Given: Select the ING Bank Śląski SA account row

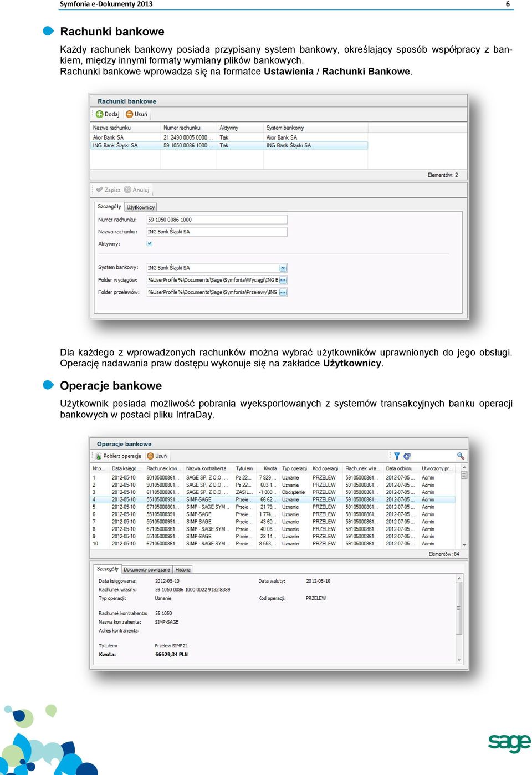Looking at the screenshot, I should coord(229,145).
